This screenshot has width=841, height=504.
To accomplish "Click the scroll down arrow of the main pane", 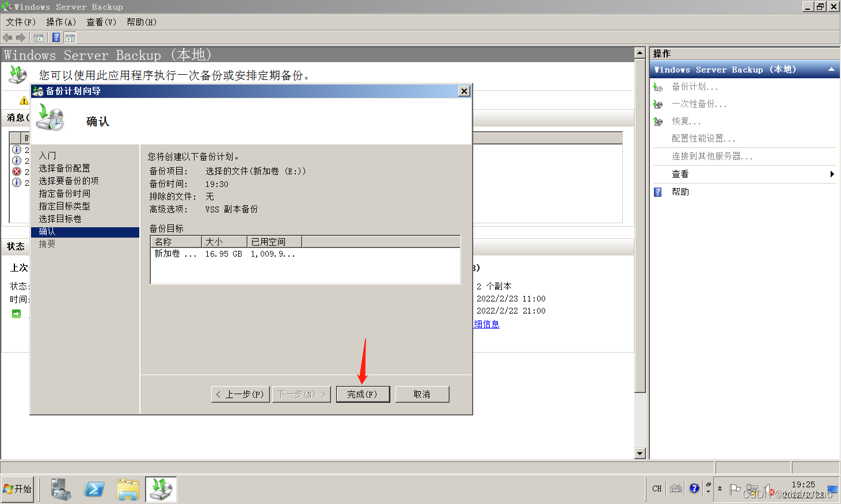I will pos(640,453).
